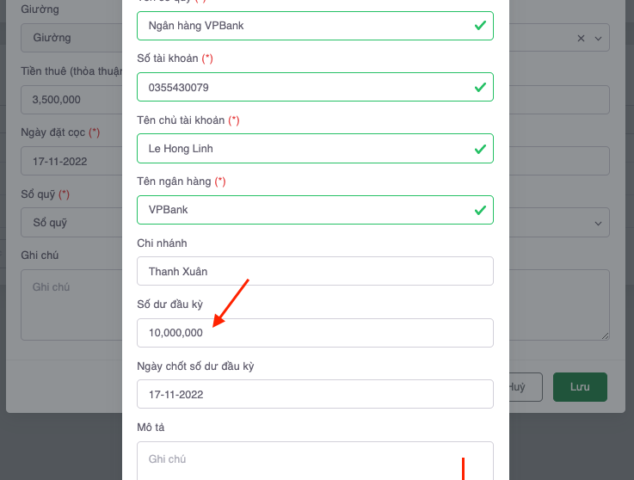Image resolution: width=634 pixels, height=480 pixels.
Task: Click the clear X icon in Giường dropdown
Action: [x=582, y=38]
